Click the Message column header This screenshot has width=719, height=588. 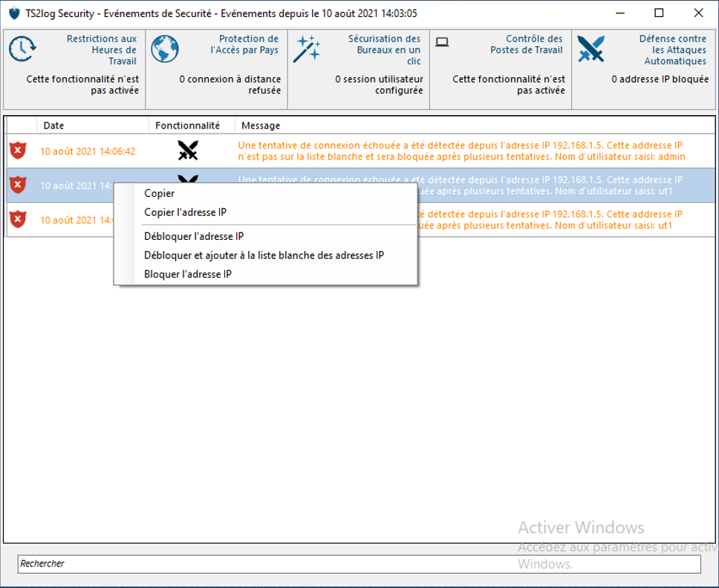pos(475,125)
